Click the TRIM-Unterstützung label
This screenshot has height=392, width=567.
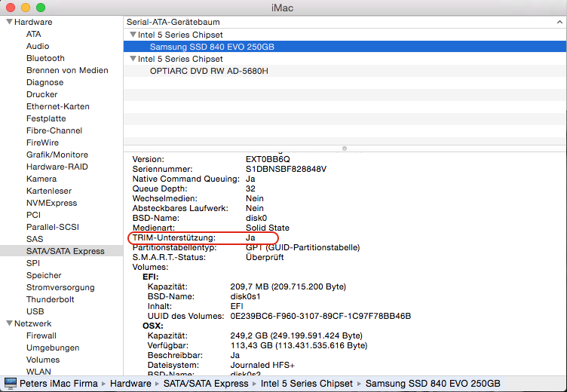click(174, 237)
